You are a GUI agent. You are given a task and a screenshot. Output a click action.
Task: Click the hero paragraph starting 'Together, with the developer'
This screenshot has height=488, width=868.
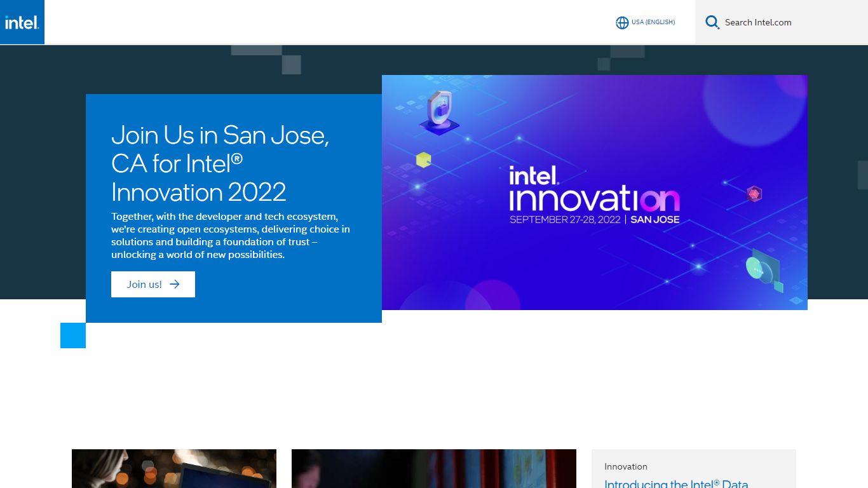click(x=231, y=235)
